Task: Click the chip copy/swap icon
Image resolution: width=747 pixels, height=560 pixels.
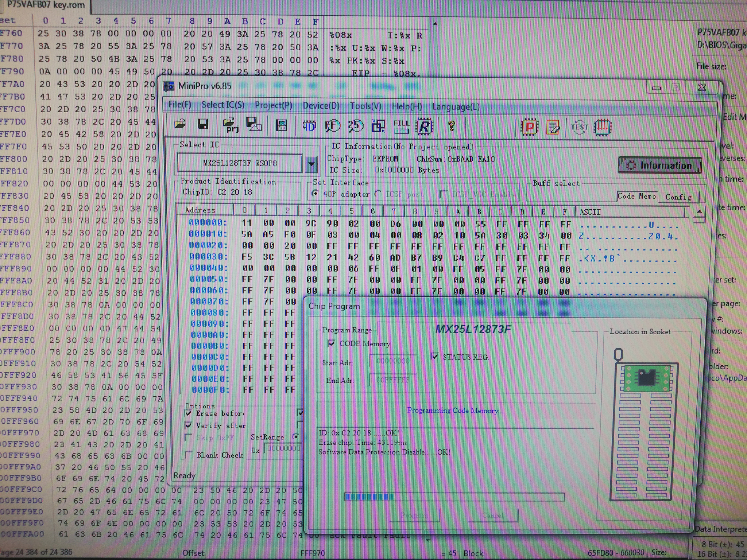Action: point(378,127)
